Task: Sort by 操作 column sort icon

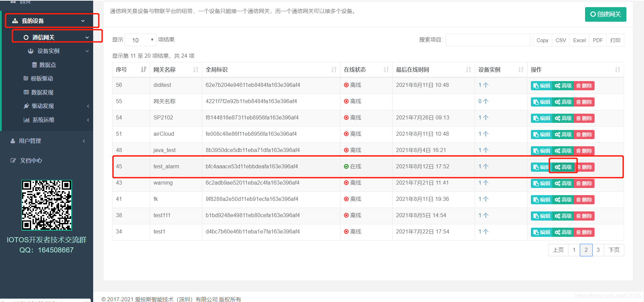Action: [x=618, y=70]
